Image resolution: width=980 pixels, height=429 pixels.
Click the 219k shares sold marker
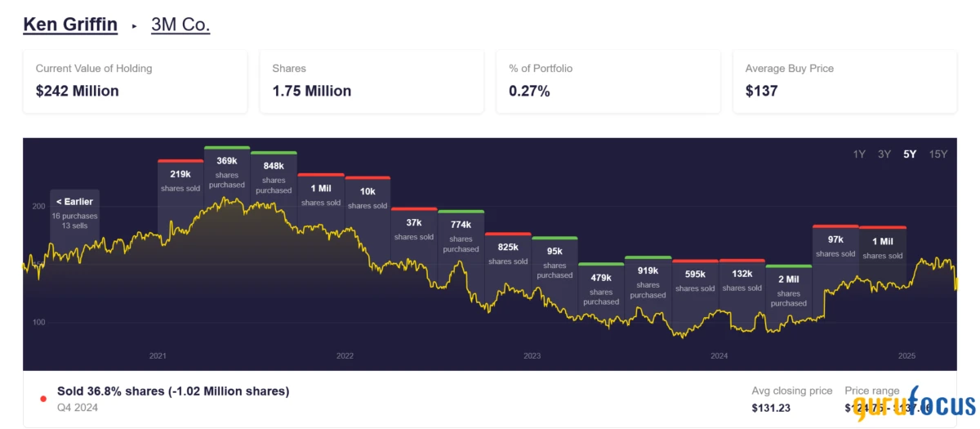[x=180, y=180]
